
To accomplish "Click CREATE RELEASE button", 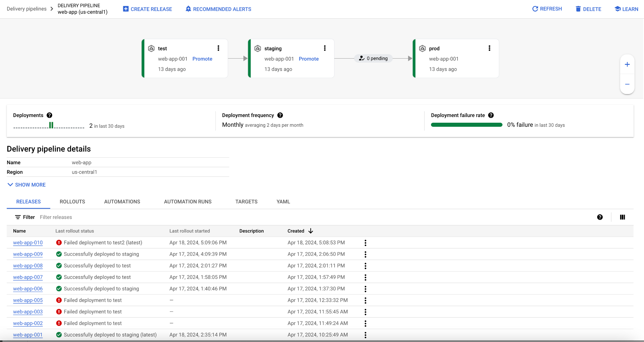I will pos(147,9).
